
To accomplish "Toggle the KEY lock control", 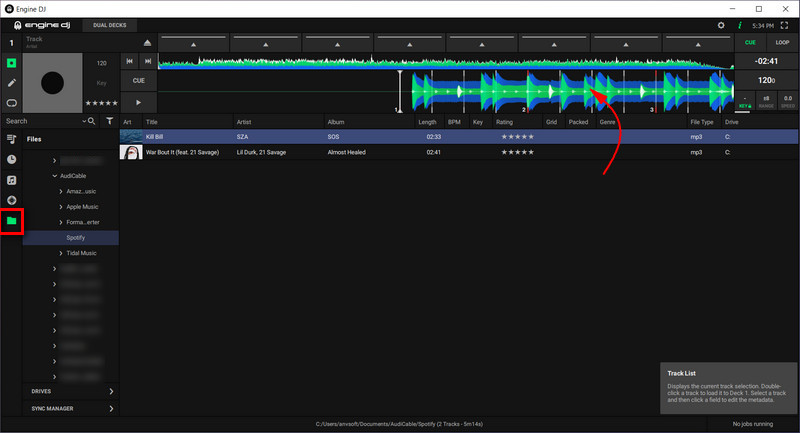I will (745, 102).
